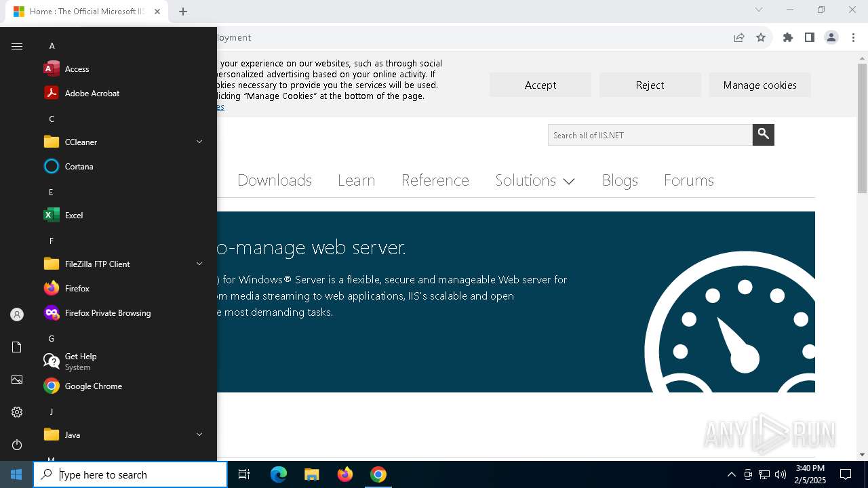
Task: Accept the cookies
Action: tap(540, 85)
